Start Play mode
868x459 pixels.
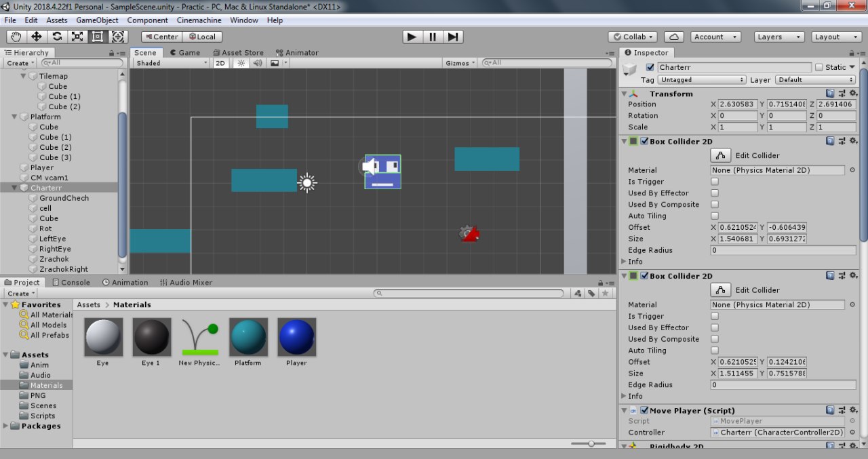tap(412, 37)
